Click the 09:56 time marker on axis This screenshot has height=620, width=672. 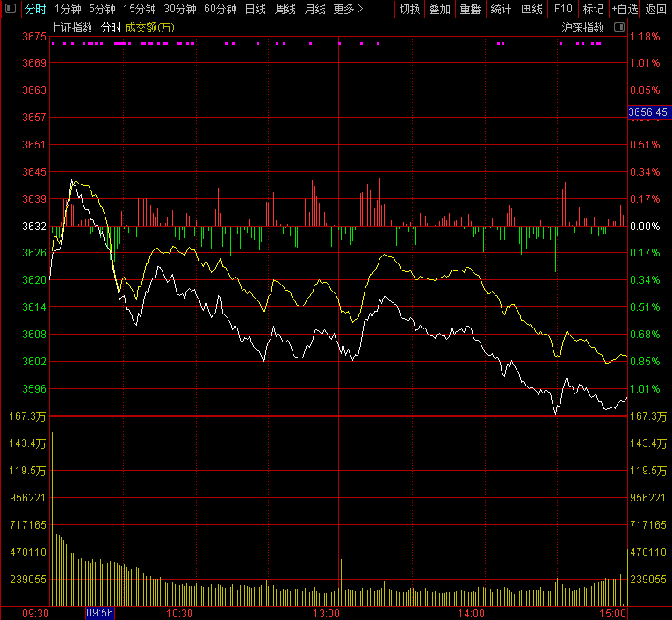tap(99, 613)
